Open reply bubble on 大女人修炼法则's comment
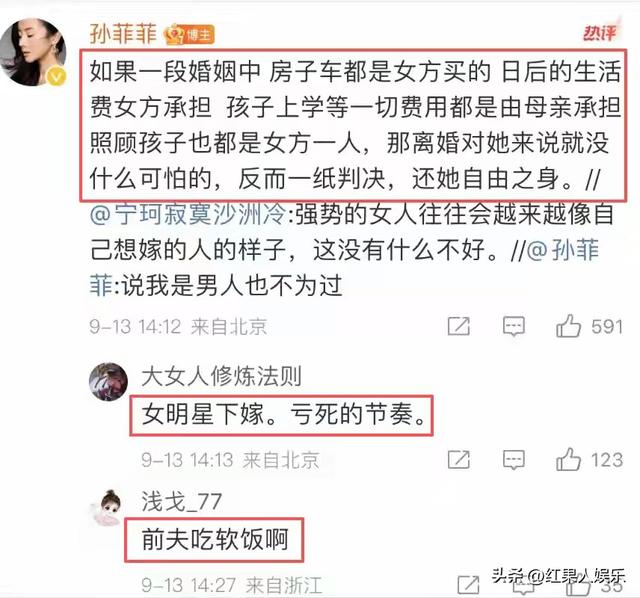Image resolution: width=640 pixels, height=598 pixels. click(x=513, y=460)
